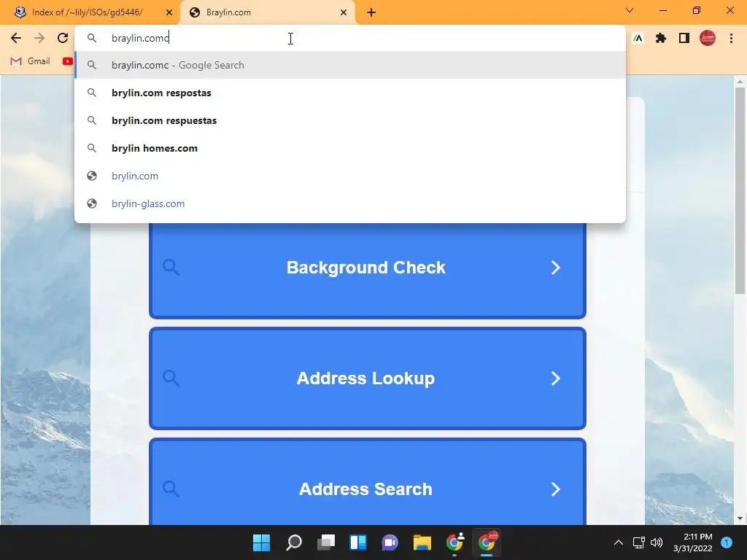
Task: Open the volume tray icon
Action: [657, 542]
